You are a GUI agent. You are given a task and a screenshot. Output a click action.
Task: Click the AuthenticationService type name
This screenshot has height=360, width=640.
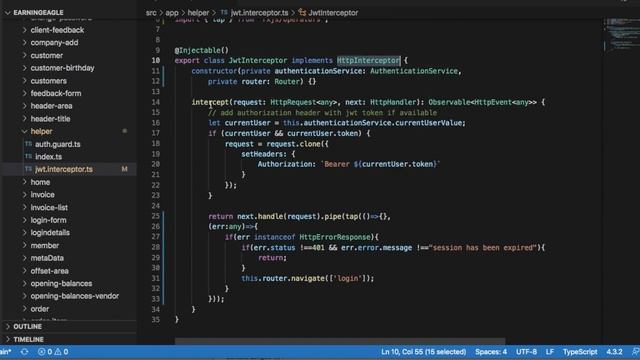(x=414, y=71)
